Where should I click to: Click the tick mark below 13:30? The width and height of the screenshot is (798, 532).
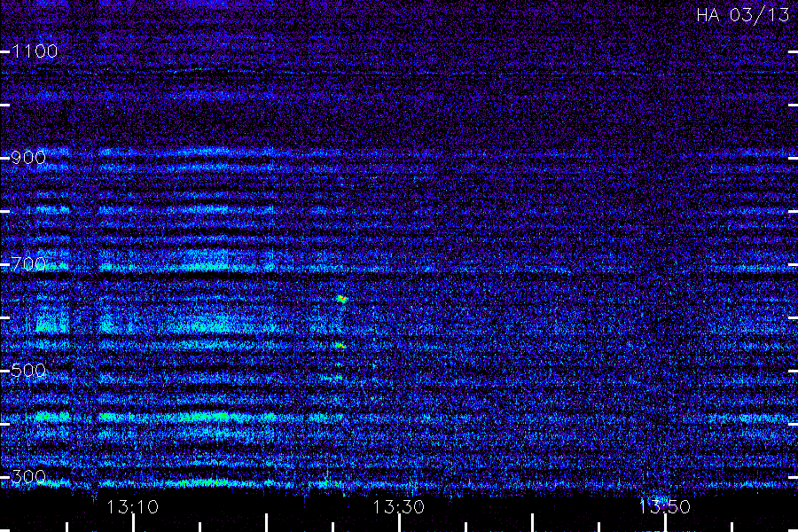pyautogui.click(x=399, y=523)
